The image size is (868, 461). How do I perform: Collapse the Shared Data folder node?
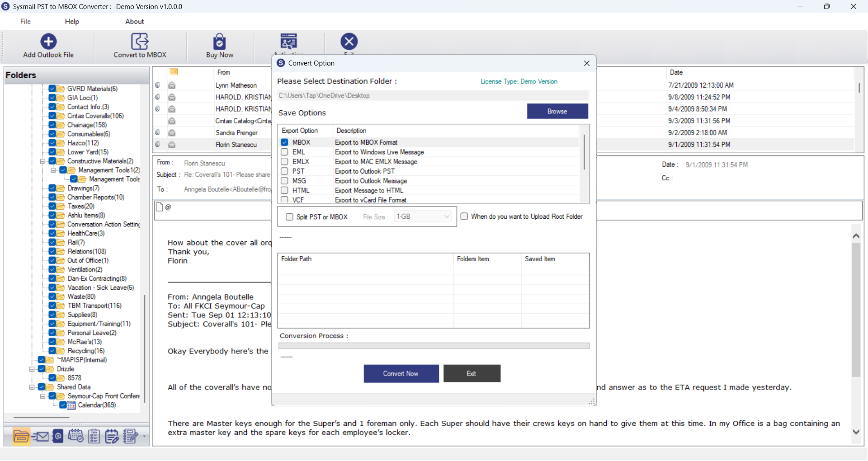click(32, 387)
